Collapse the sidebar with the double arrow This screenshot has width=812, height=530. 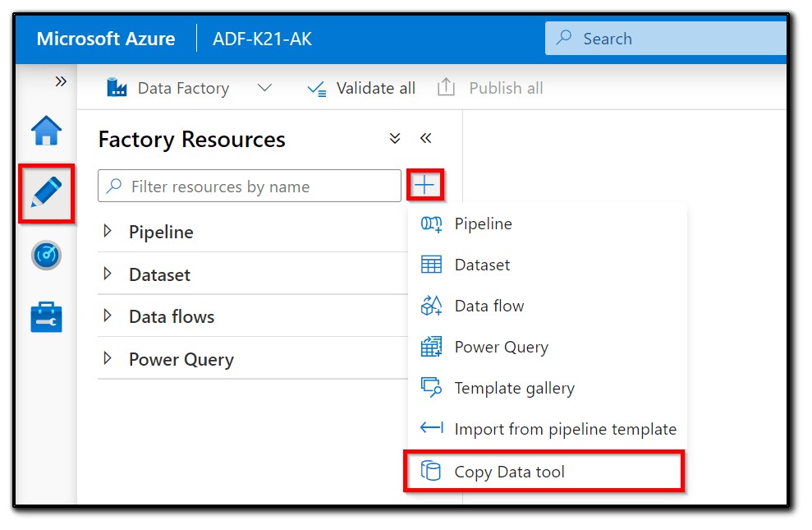59,81
